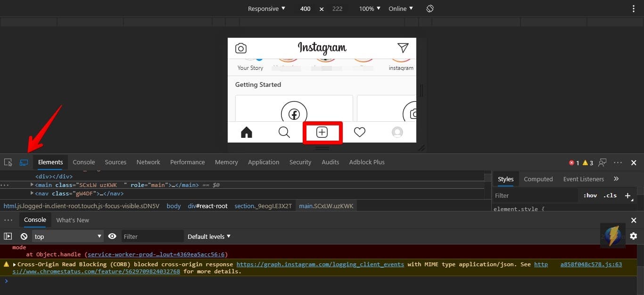Go to the Instagram home feed icon
This screenshot has width=644, height=295.
(247, 133)
